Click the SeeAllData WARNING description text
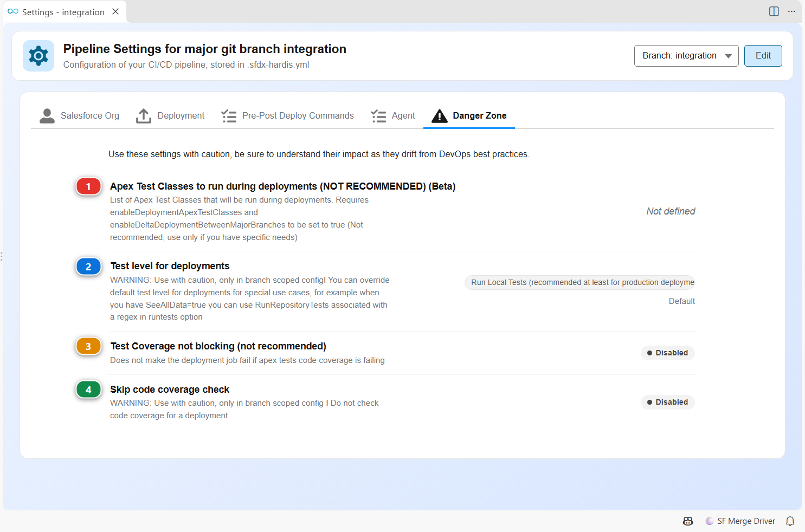 tap(250, 299)
